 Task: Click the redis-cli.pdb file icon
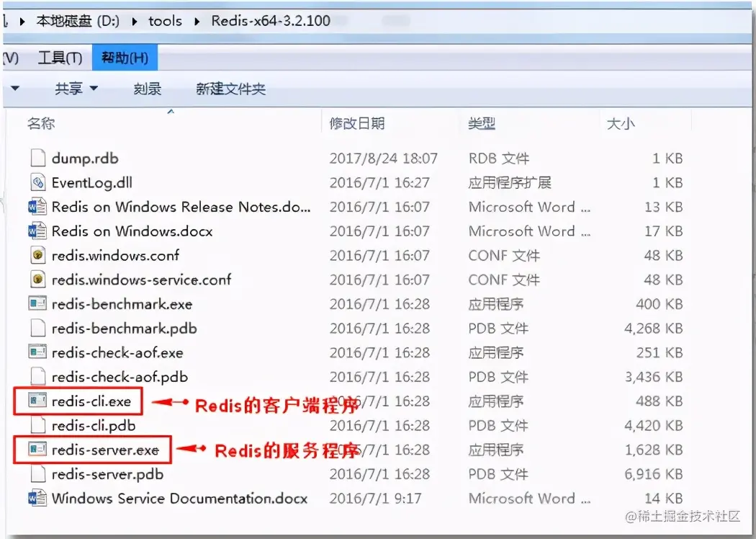37,425
